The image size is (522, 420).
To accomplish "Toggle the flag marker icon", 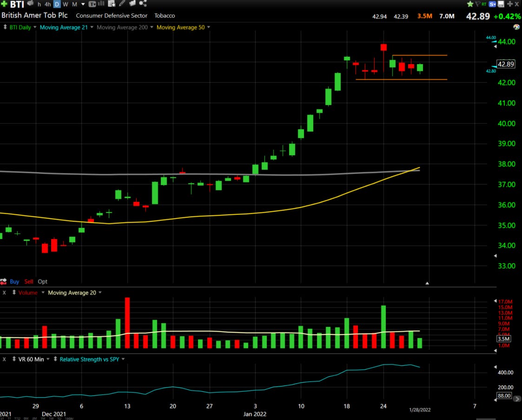I will click(x=478, y=4).
